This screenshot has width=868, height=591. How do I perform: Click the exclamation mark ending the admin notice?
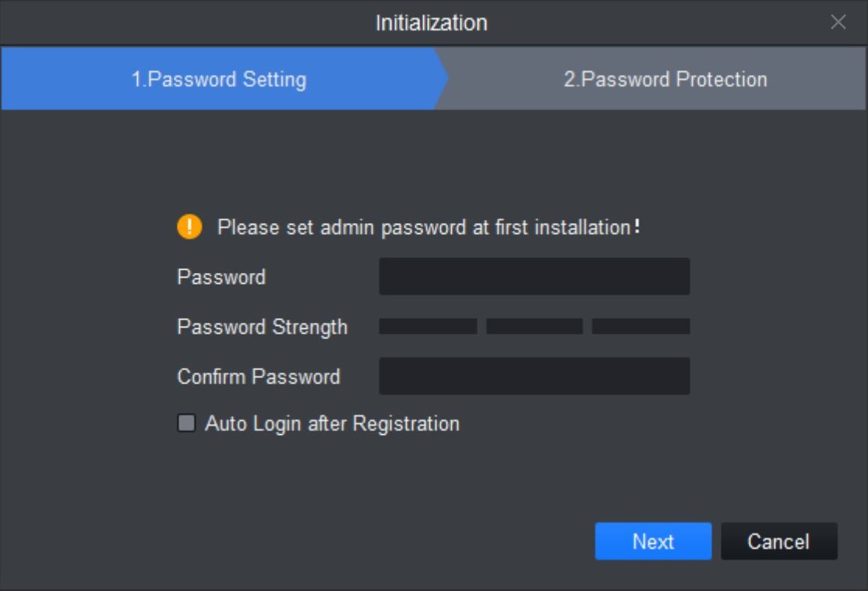(637, 226)
